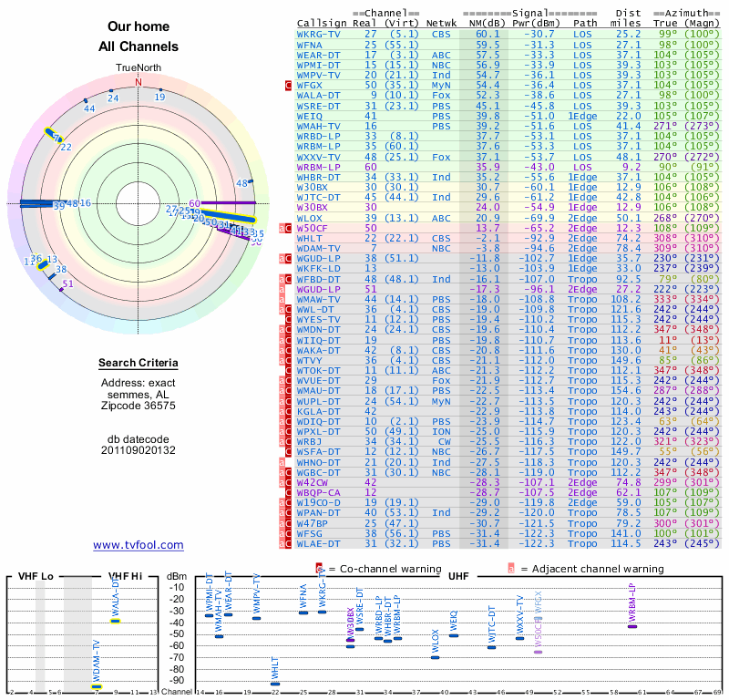Select the WMAH-TV callsign in the table
The image size is (729, 700).
[318, 126]
